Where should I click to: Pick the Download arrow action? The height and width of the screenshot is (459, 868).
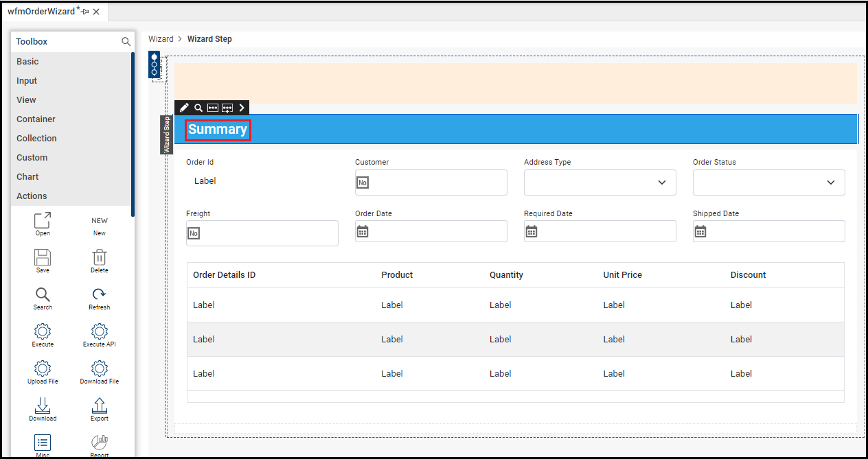[x=43, y=410]
